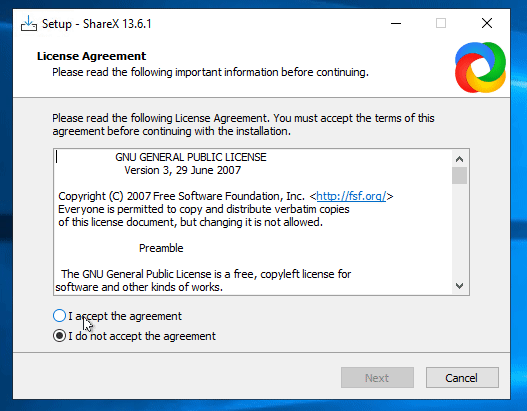Viewport: 527px width, 411px height.
Task: Click the license scrollbar up arrow
Action: (x=459, y=159)
